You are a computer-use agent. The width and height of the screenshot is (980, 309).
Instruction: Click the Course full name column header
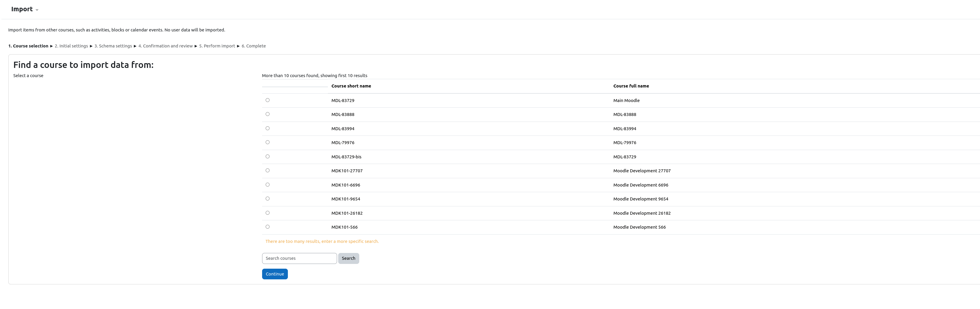[631, 86]
